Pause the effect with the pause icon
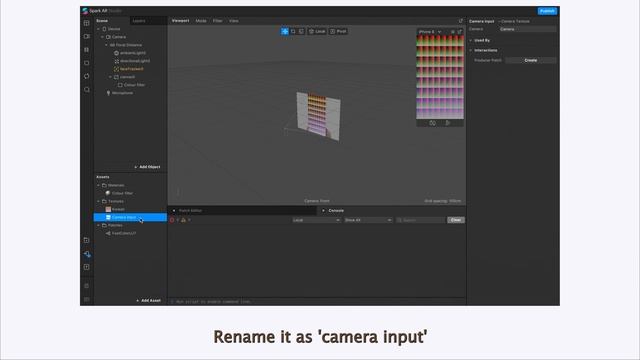This screenshot has height=360, width=640. (x=87, y=50)
